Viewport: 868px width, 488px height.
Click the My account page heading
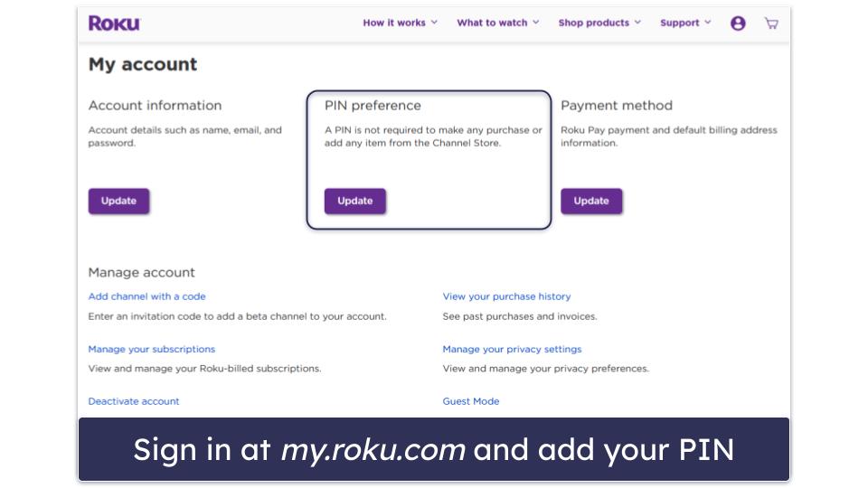tap(143, 65)
